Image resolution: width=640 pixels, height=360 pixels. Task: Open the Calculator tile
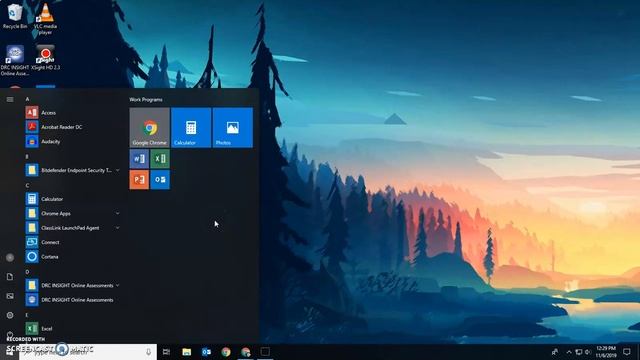point(191,127)
